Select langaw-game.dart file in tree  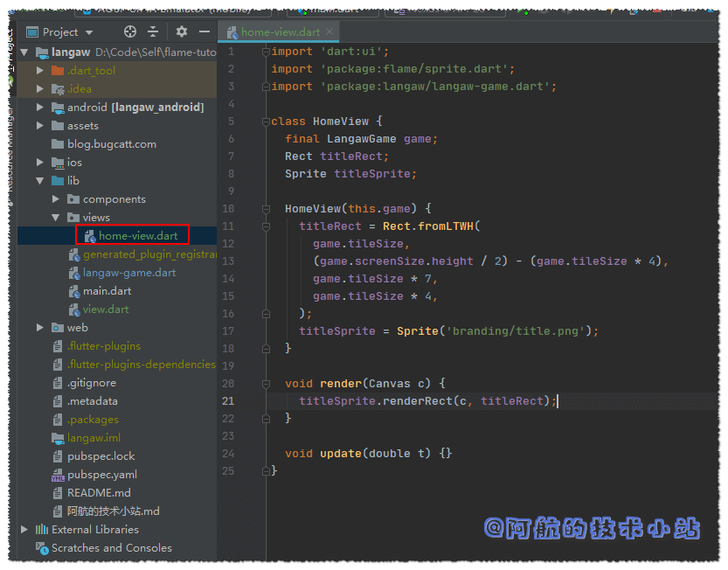point(128,273)
